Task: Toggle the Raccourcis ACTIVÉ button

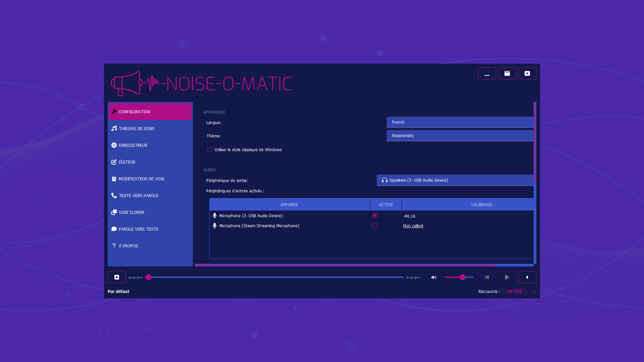Action: tap(515, 291)
